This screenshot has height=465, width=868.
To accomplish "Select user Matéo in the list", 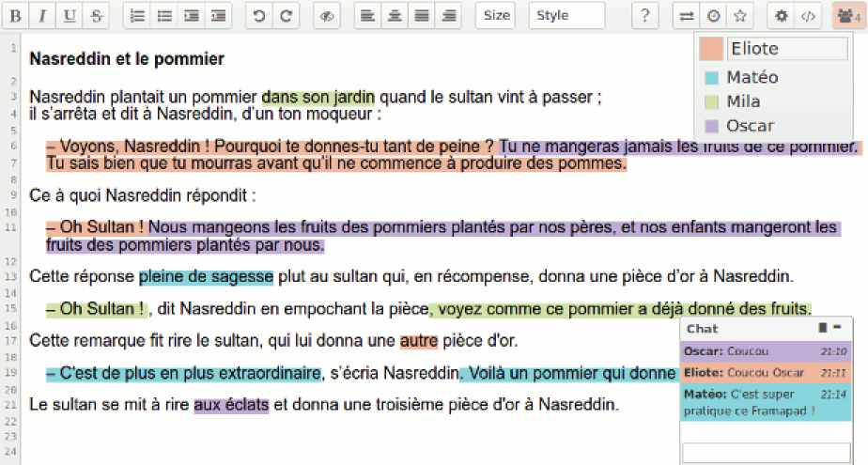I will [752, 77].
